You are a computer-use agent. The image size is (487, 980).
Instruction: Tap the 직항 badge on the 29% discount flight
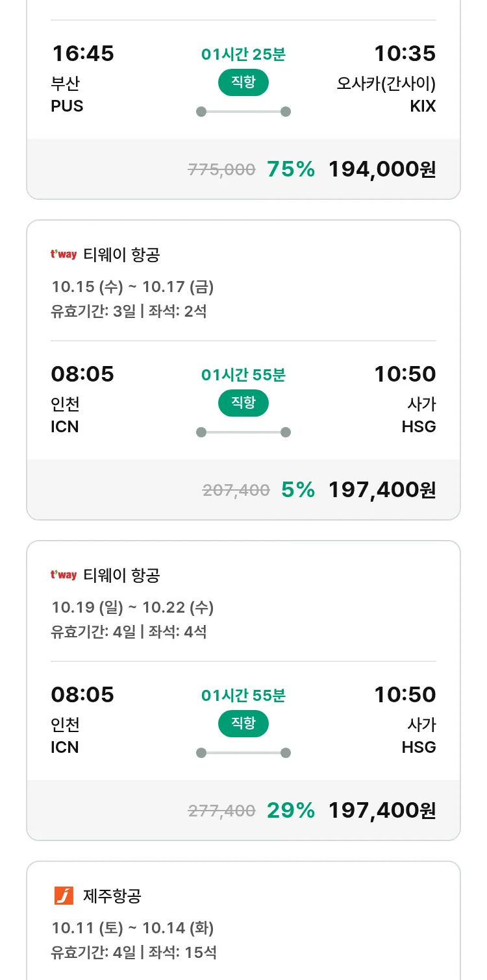pyautogui.click(x=243, y=724)
